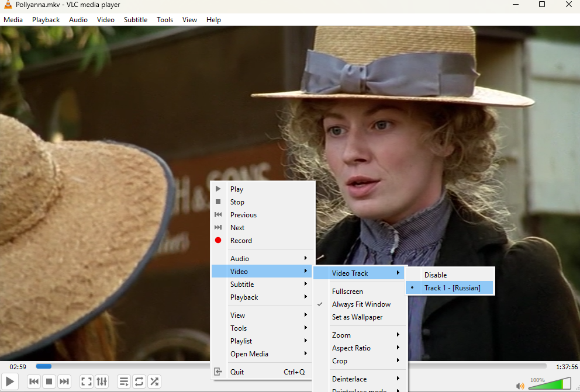
Task: Click the VLC cone title bar icon
Action: (x=8, y=5)
